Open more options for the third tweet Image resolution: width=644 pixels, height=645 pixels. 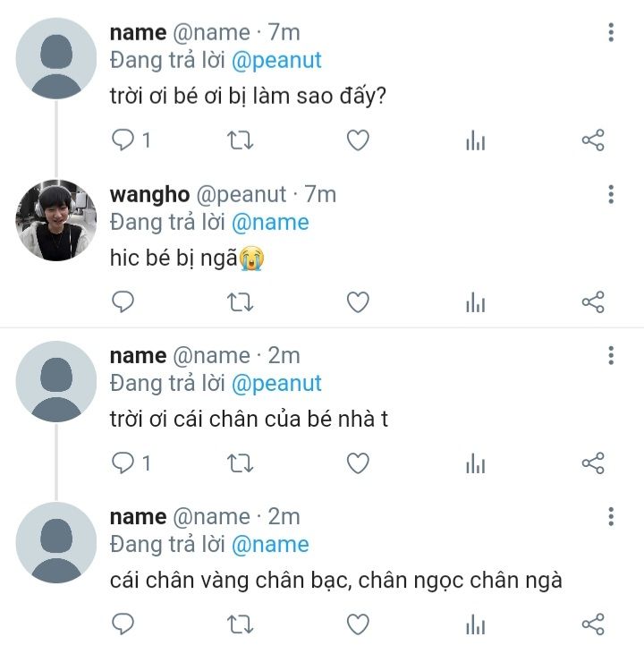click(x=611, y=355)
